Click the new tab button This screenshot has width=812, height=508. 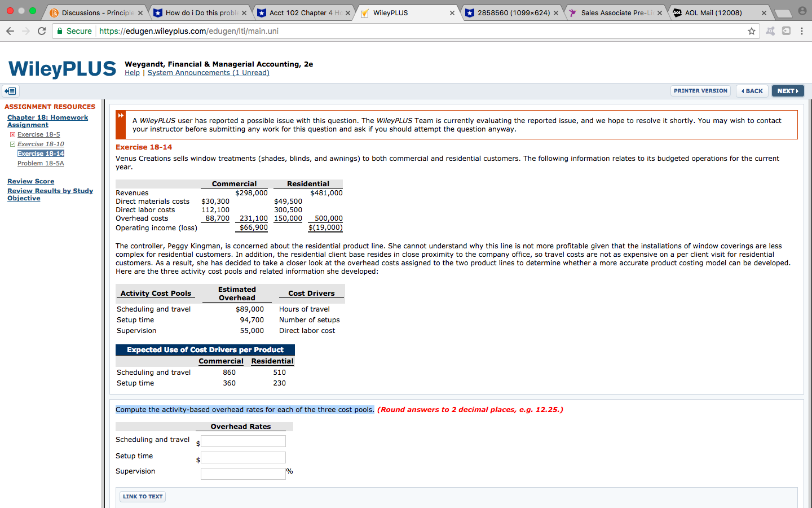pyautogui.click(x=783, y=13)
